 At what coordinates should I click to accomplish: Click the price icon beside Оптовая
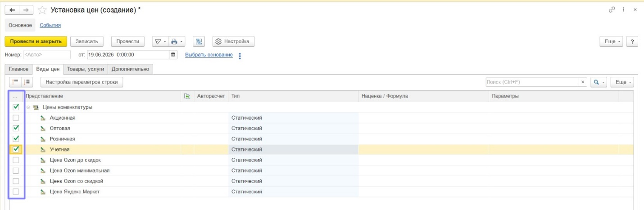(43, 128)
